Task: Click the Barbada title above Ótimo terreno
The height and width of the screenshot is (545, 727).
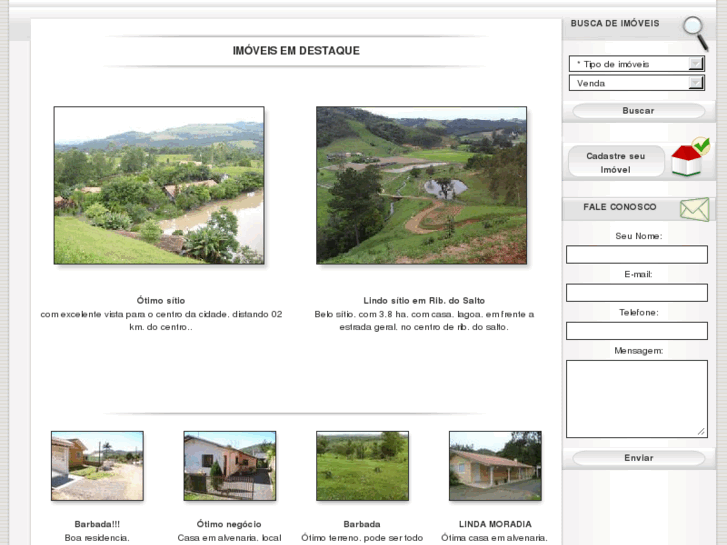Action: click(x=362, y=524)
